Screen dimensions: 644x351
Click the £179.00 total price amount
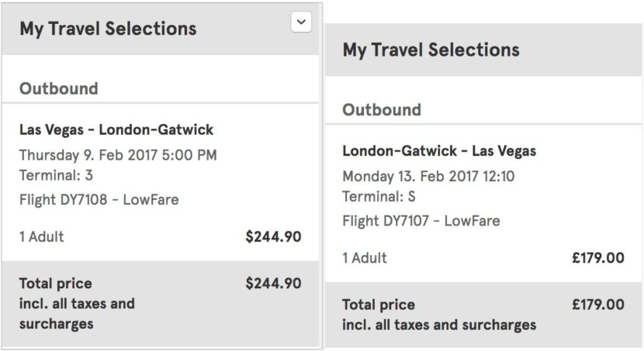pos(597,305)
